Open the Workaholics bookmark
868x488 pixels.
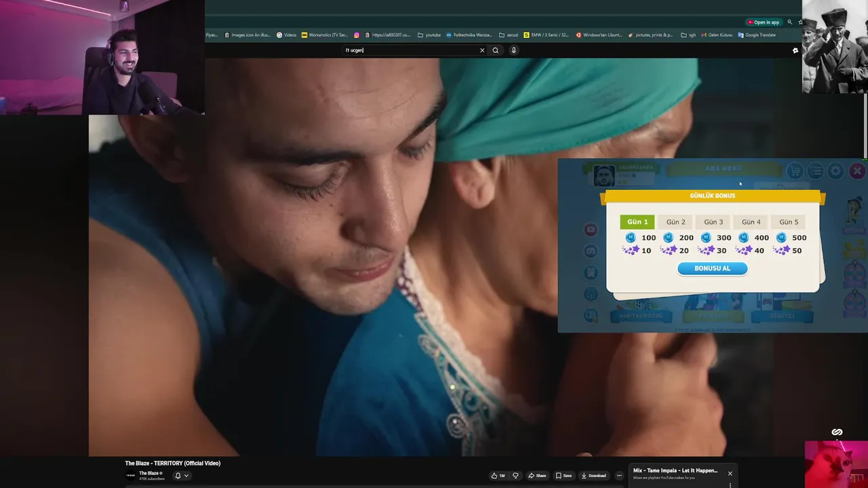point(325,35)
